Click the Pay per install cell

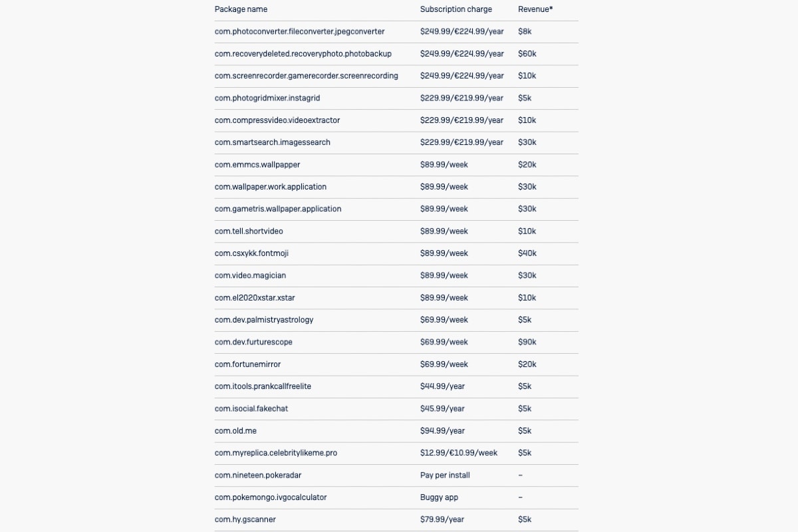coord(445,475)
